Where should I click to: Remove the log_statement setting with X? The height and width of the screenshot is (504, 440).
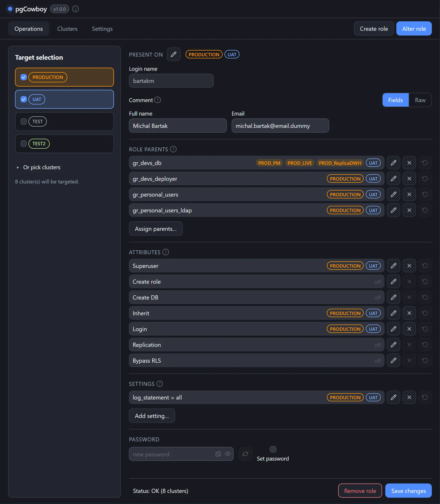click(x=409, y=397)
